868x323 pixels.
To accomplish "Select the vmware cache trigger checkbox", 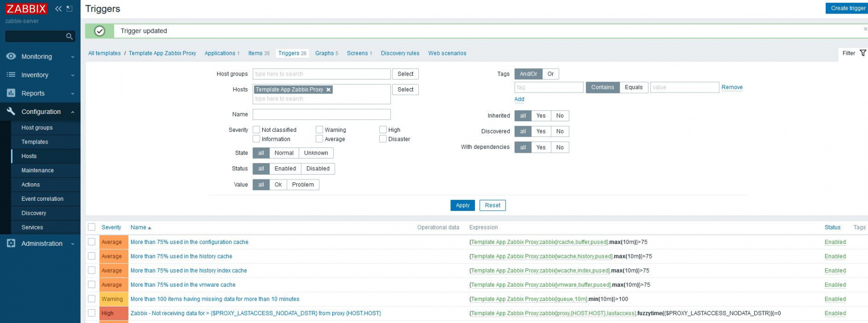I will click(x=91, y=284).
